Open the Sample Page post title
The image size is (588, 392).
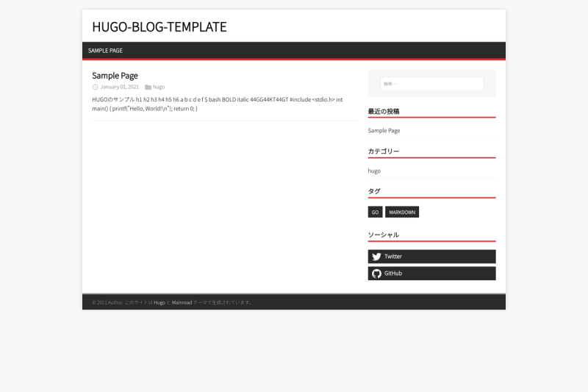click(115, 76)
